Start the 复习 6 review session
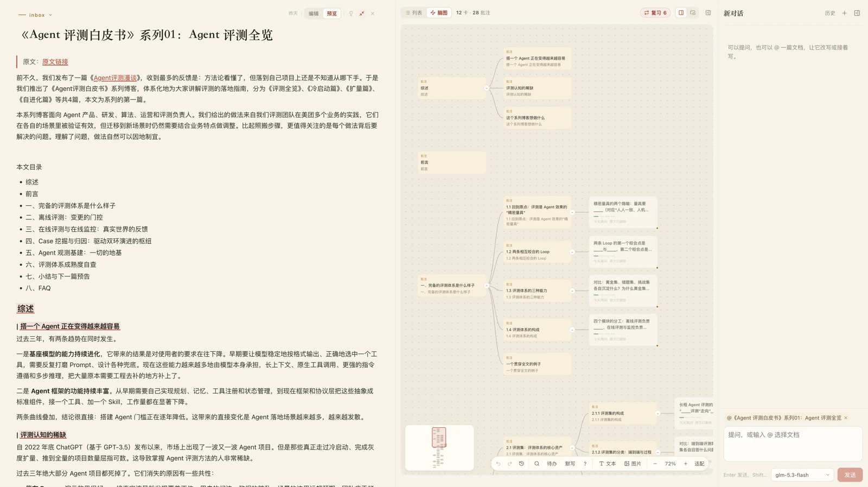The height and width of the screenshot is (487, 868). 655,13
